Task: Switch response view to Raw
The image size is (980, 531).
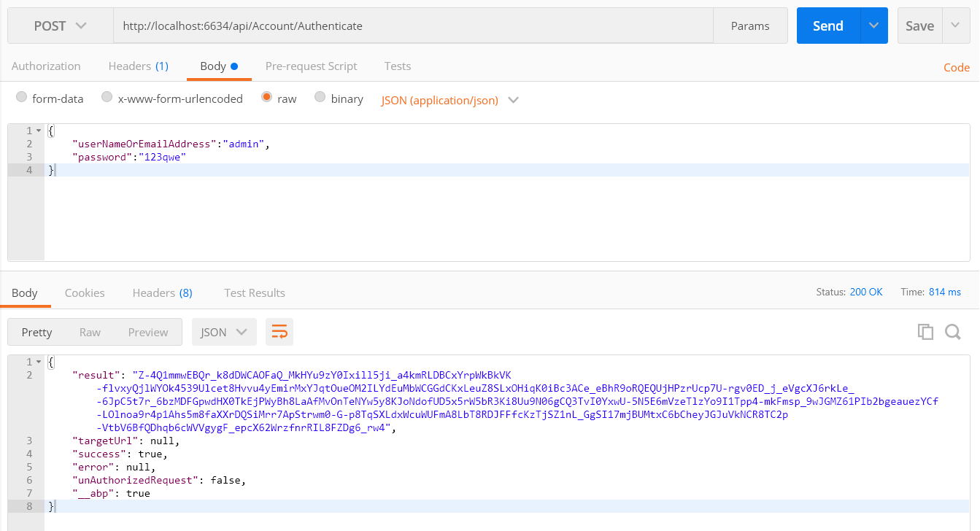Action: (x=90, y=332)
